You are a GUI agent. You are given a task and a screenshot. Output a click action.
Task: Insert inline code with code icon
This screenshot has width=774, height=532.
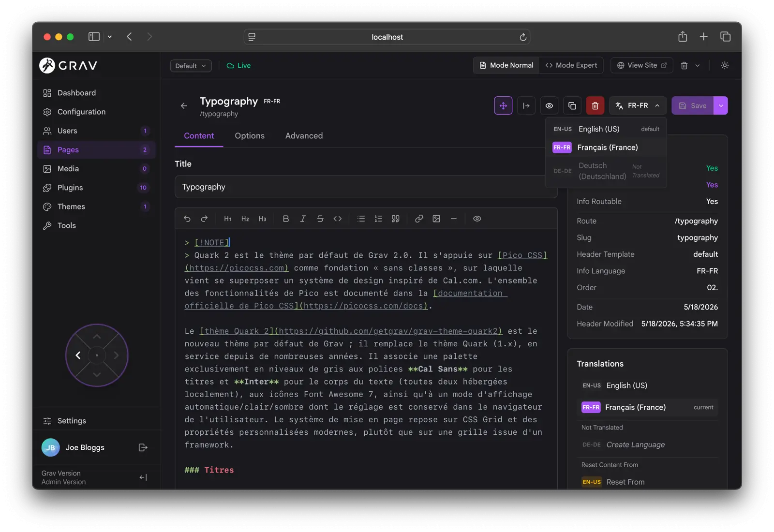(x=338, y=219)
